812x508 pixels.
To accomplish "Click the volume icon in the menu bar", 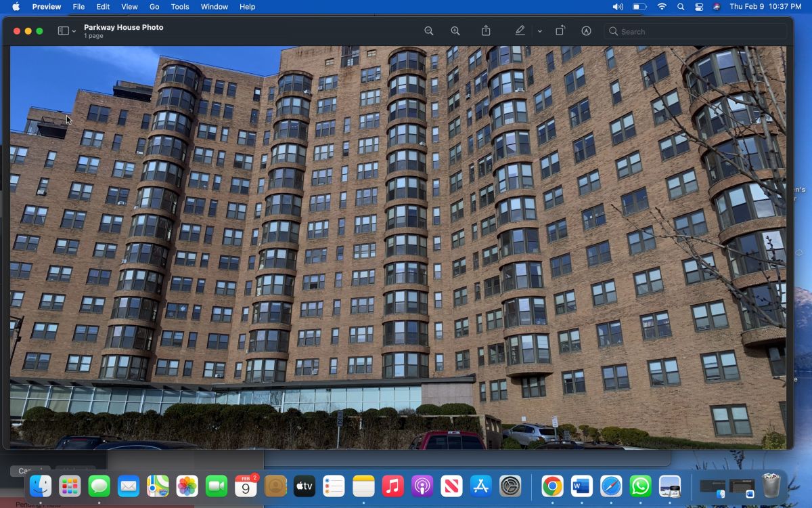I will 618,7.
